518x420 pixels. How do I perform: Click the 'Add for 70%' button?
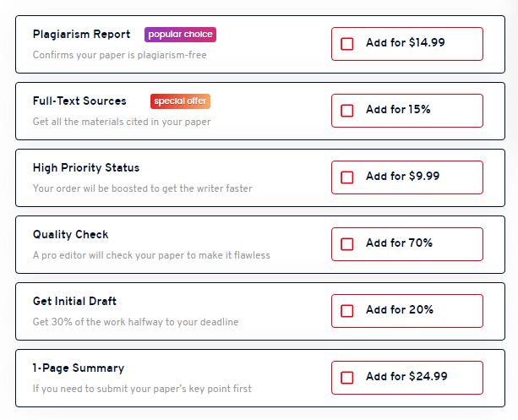(407, 244)
